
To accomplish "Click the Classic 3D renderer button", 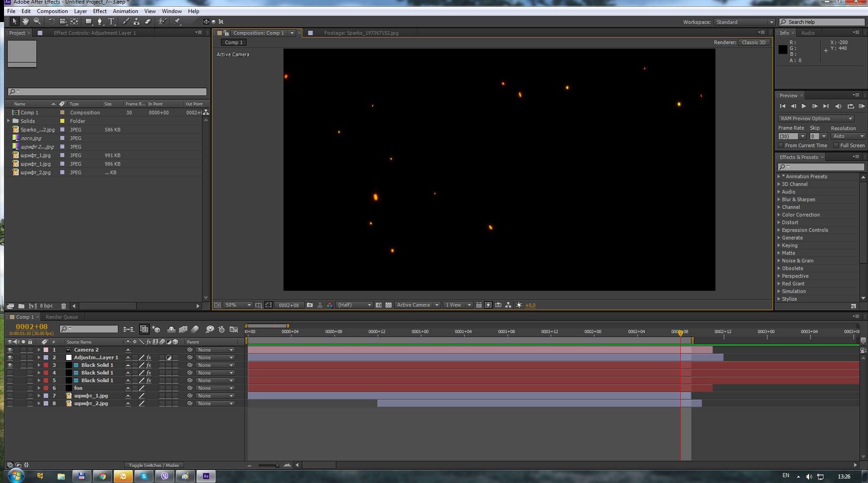I will 754,42.
